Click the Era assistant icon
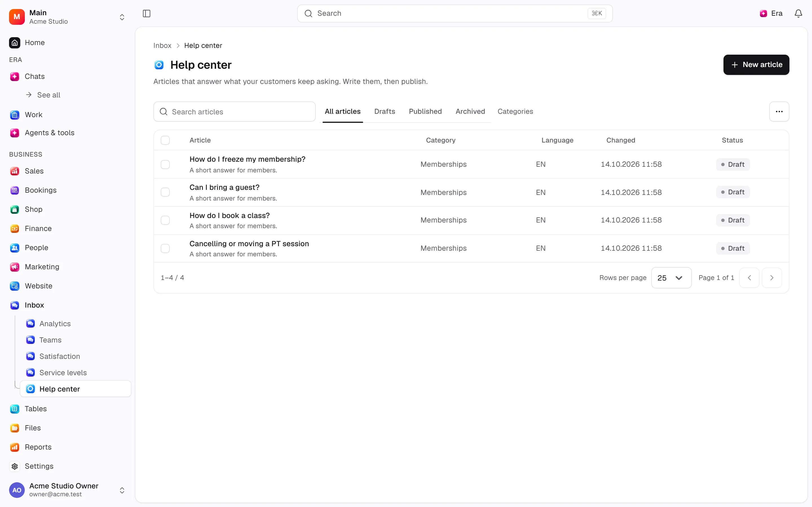This screenshot has height=507, width=812. click(763, 14)
